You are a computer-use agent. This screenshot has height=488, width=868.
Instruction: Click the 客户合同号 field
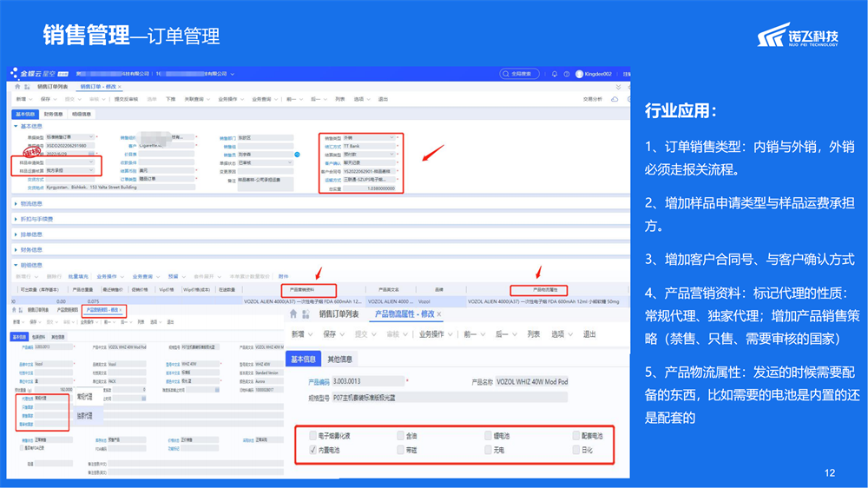pos(369,172)
